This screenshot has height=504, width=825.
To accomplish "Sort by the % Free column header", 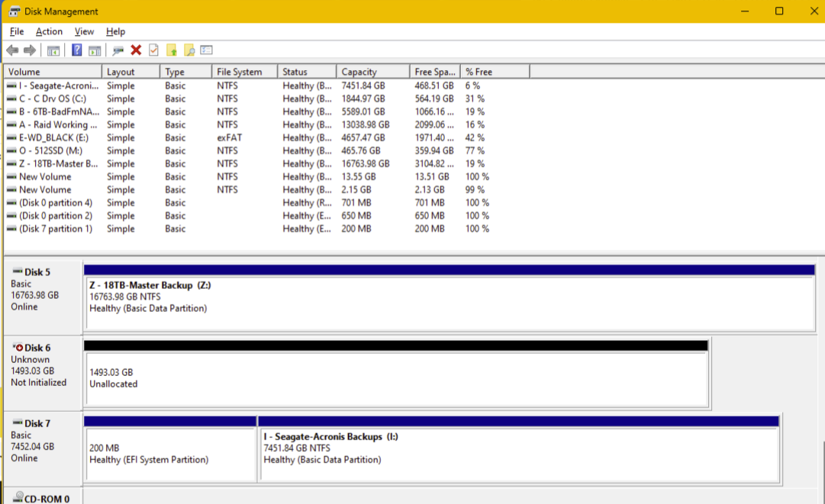I will click(x=495, y=72).
